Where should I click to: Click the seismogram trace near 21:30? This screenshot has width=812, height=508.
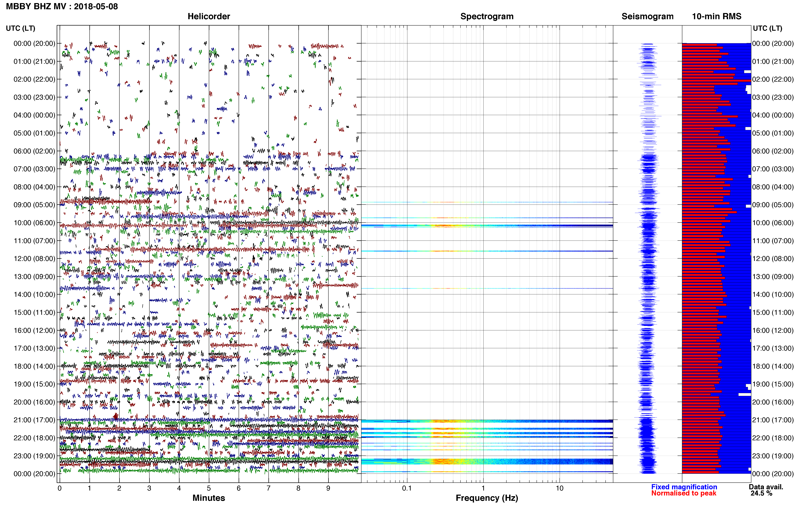click(648, 429)
